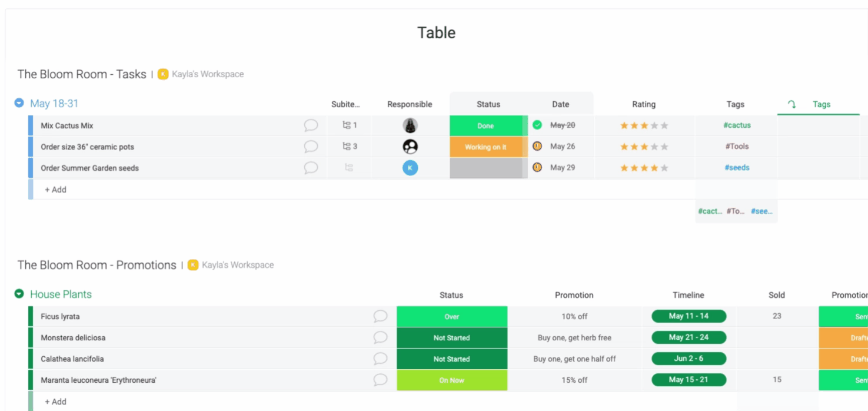Click green checkmark next to May 20 date
The width and height of the screenshot is (868, 411).
537,125
